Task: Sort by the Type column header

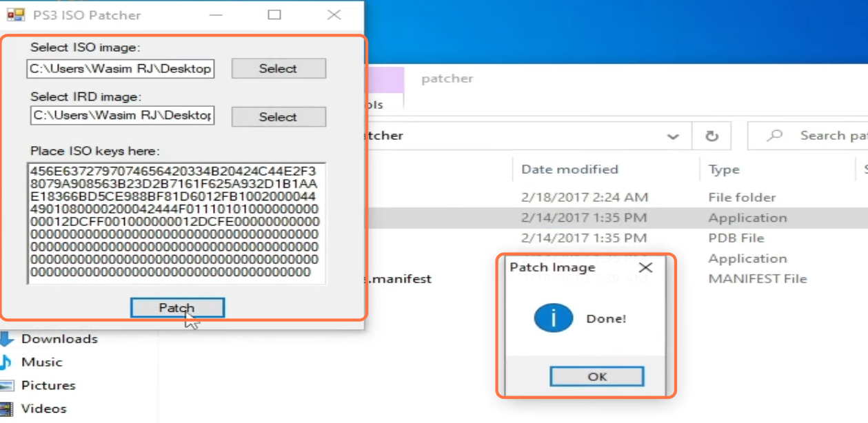Action: pos(724,169)
